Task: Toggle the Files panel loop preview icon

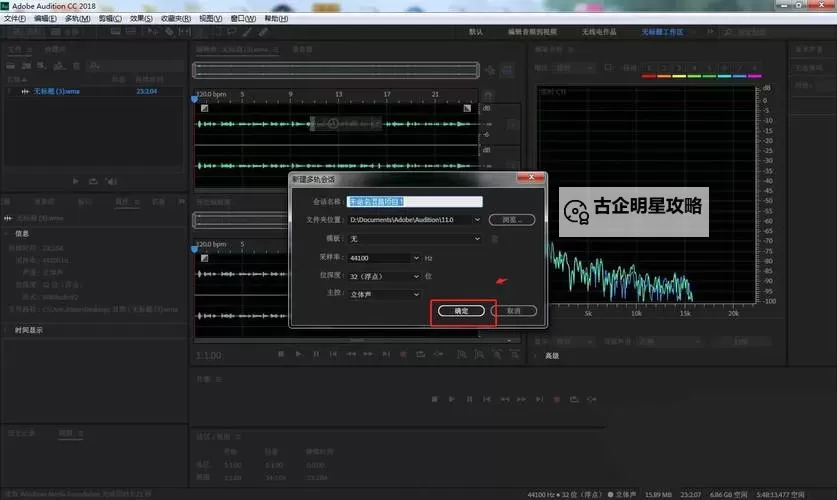Action: point(93,181)
